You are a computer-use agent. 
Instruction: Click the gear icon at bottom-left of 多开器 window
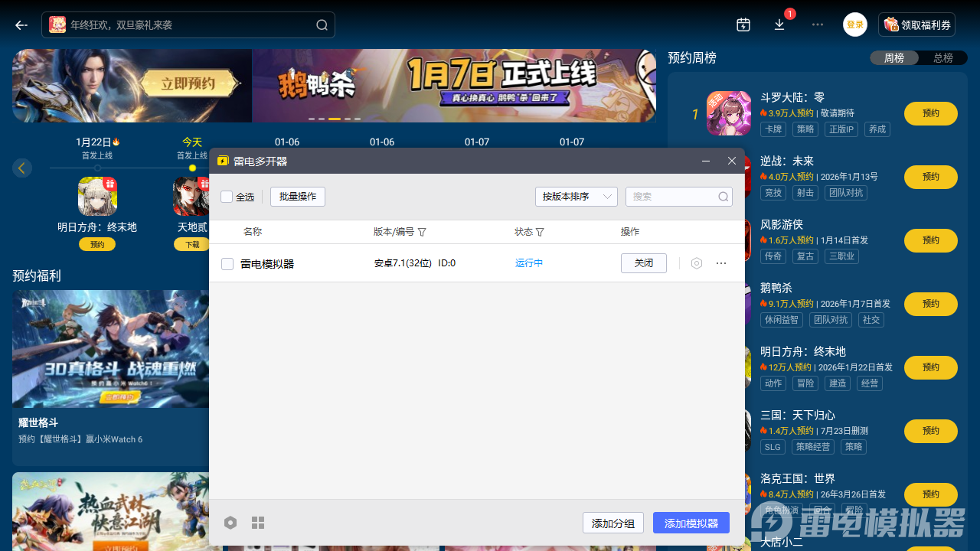[230, 523]
